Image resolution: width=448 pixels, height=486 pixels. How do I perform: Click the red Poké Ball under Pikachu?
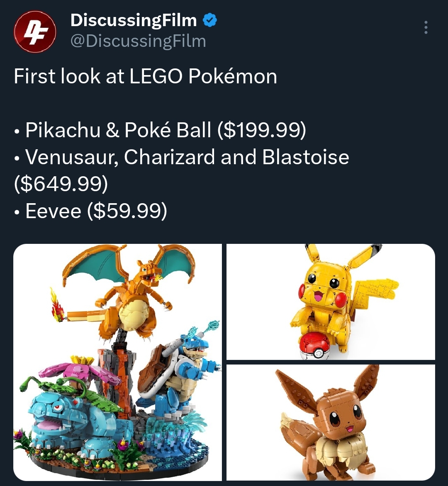coord(315,345)
